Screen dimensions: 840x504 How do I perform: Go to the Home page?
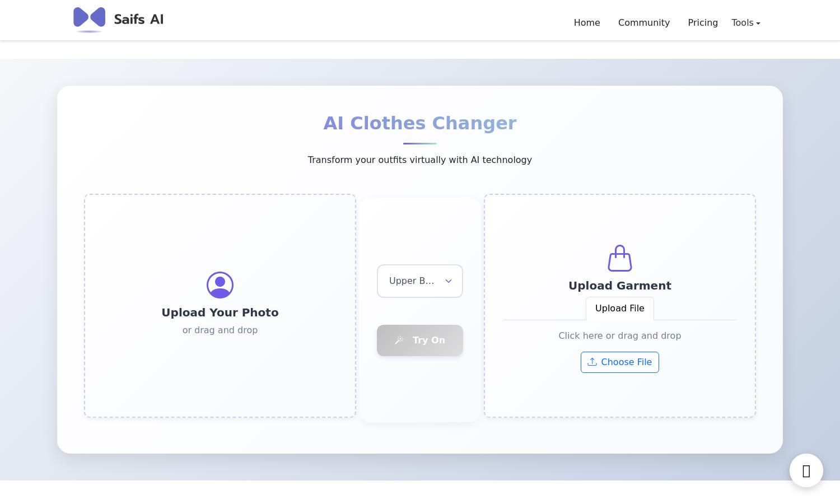coord(587,22)
